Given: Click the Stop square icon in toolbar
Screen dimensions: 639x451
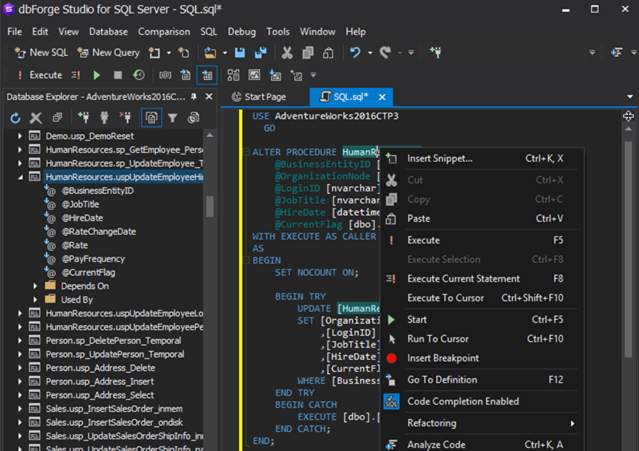Looking at the screenshot, I should pyautogui.click(x=118, y=75).
